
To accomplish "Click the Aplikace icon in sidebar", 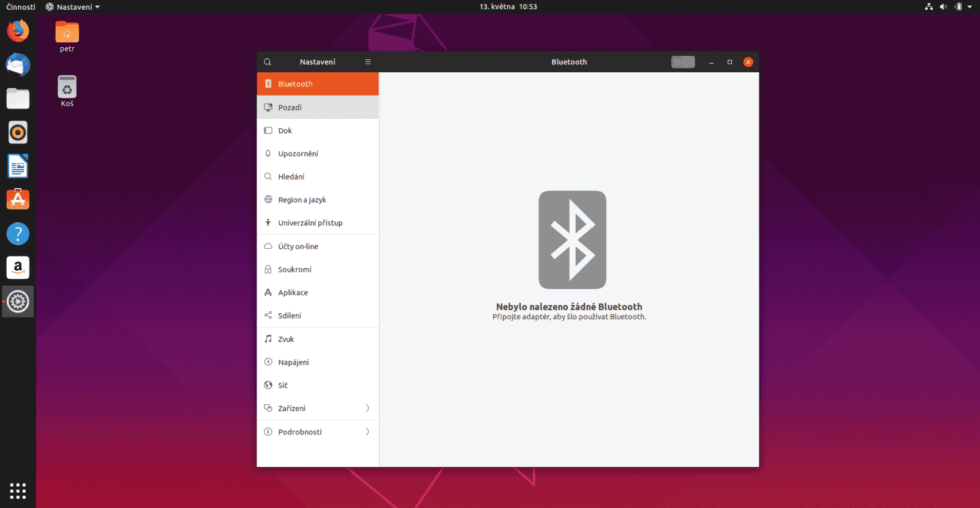I will (x=268, y=292).
